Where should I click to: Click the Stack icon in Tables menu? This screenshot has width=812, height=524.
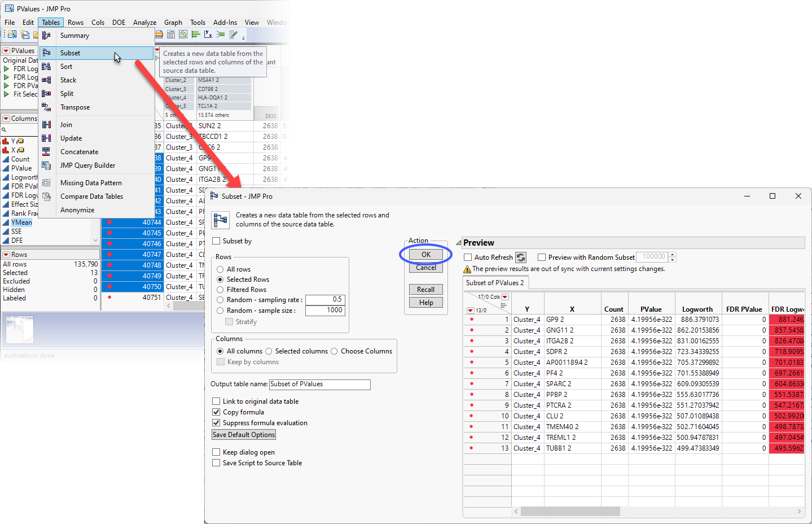46,80
